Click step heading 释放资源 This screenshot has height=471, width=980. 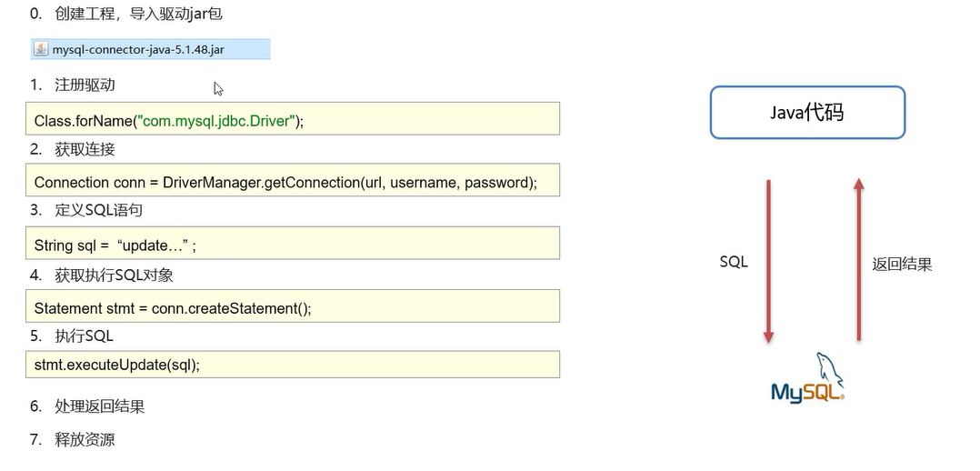[x=85, y=440]
